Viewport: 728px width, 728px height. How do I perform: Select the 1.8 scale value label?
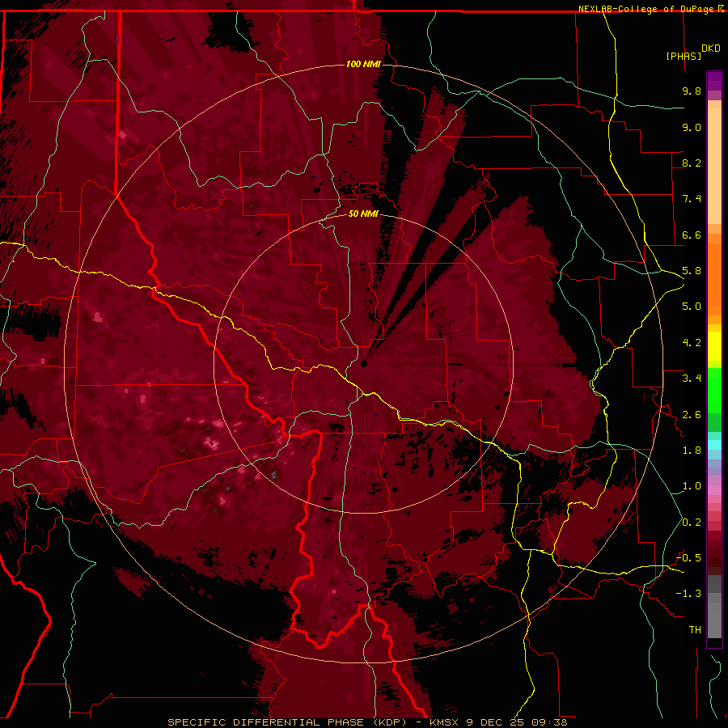[692, 451]
